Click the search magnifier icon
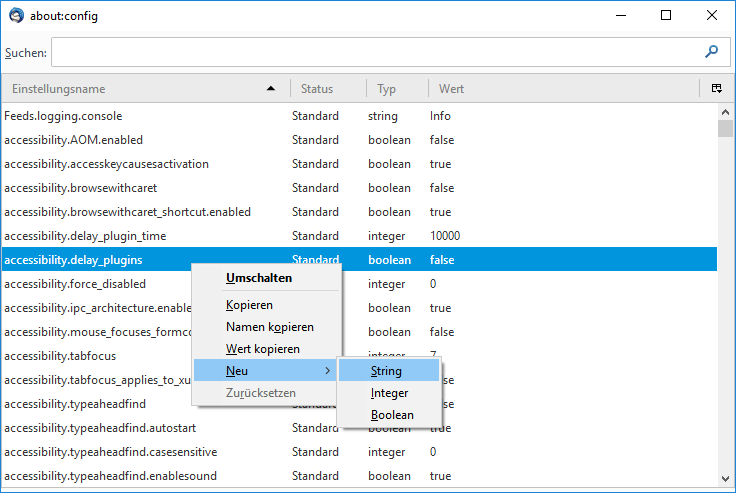The height and width of the screenshot is (493, 736). (x=712, y=52)
